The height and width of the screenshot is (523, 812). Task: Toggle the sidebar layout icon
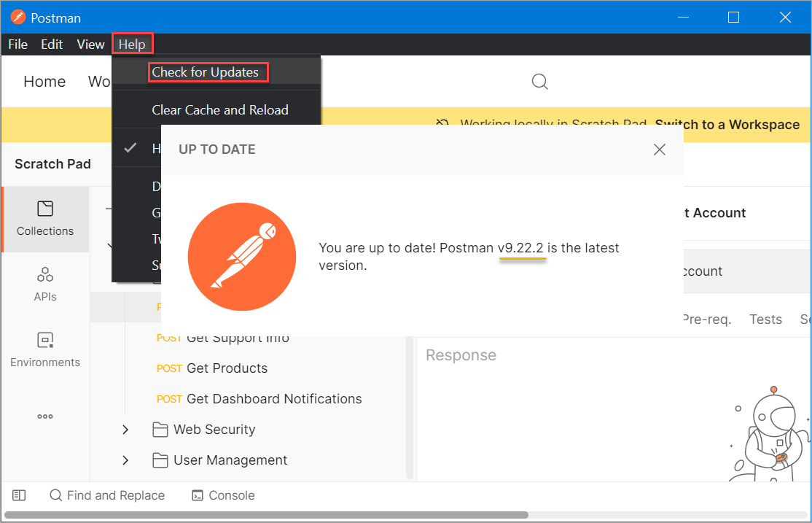pos(19,495)
